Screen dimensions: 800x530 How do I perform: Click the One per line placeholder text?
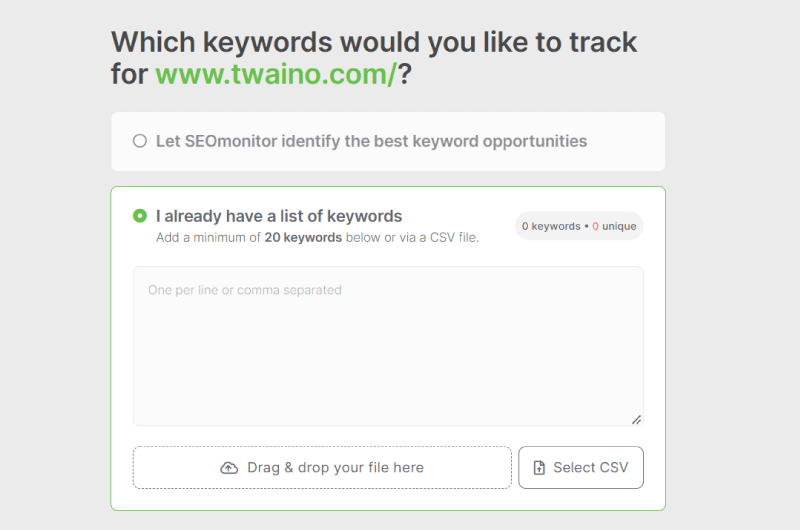(245, 290)
